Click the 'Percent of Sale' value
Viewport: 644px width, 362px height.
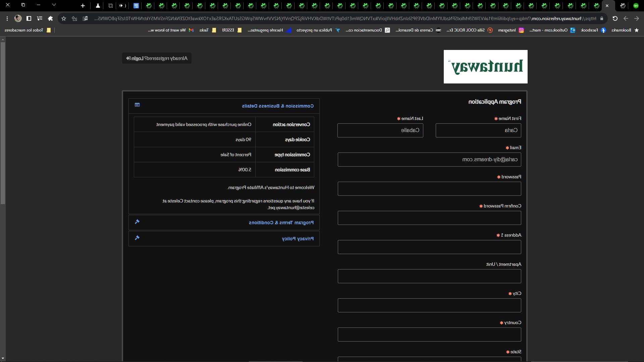(x=236, y=155)
